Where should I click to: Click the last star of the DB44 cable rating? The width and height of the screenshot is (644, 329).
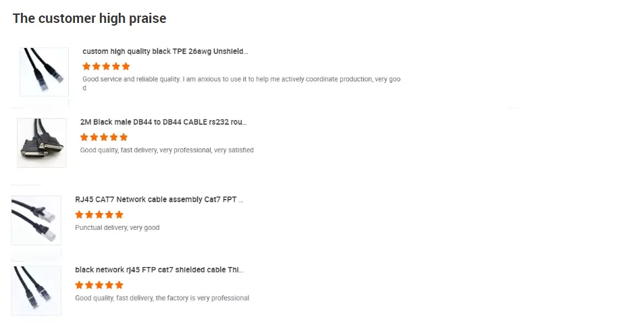click(x=124, y=137)
